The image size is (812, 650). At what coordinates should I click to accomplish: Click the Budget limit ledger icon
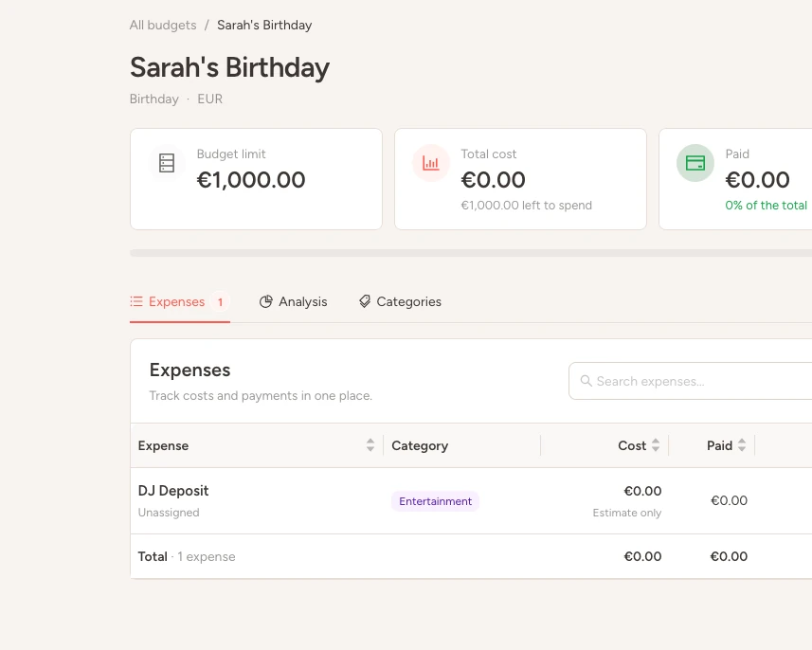click(x=167, y=163)
